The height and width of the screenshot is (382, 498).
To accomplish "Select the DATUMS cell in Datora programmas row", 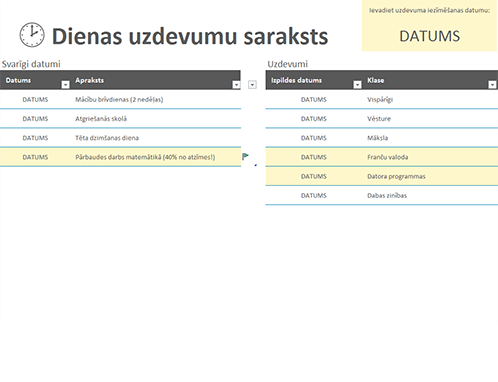I will coord(314,176).
